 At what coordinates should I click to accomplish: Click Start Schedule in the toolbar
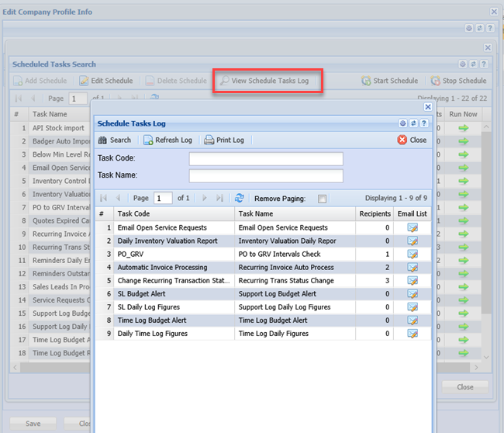[x=389, y=81]
